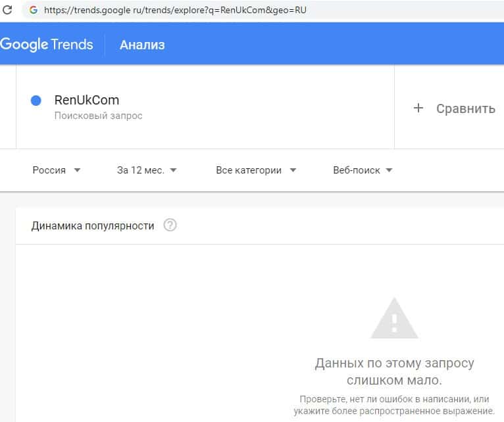Click the Поисковый запрос subtitle
This screenshot has width=504, height=422.
point(98,116)
